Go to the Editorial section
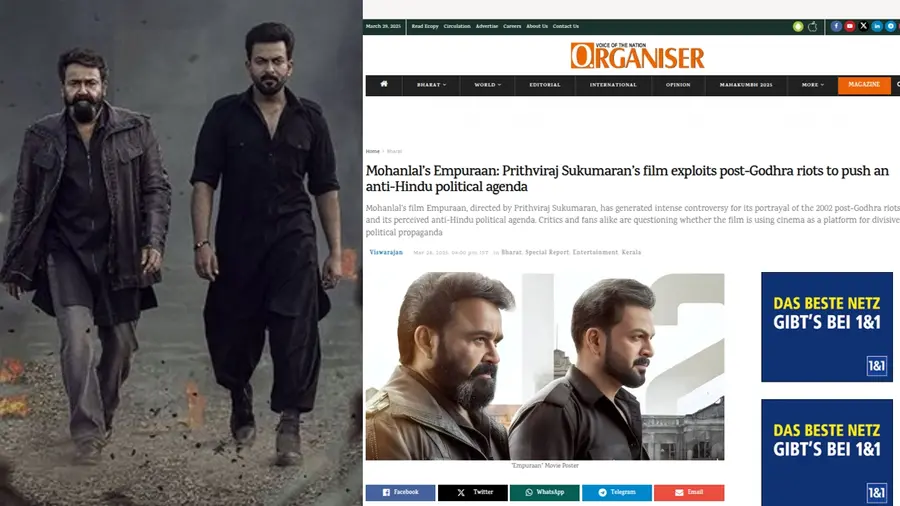This screenshot has height=506, width=900. click(545, 85)
